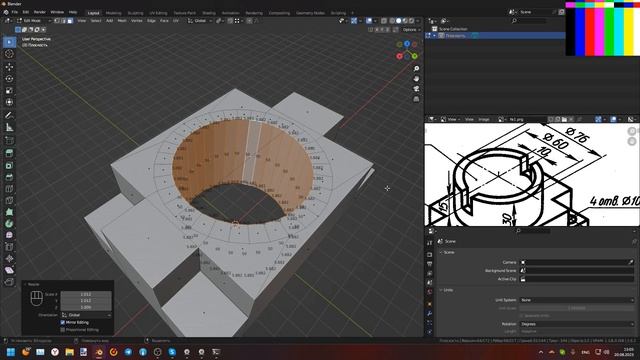Pick the Edge Slide tool
Viewport: 640px width, 360px height.
[x=9, y=247]
